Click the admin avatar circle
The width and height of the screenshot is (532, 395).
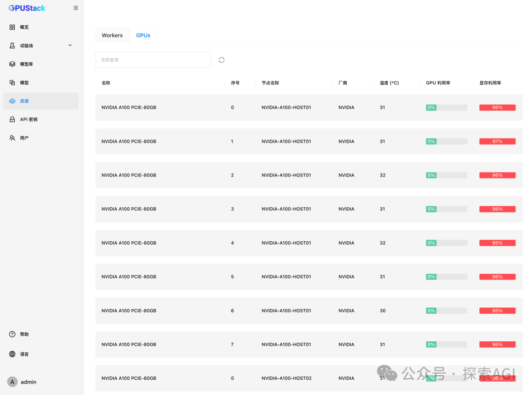[x=12, y=382]
